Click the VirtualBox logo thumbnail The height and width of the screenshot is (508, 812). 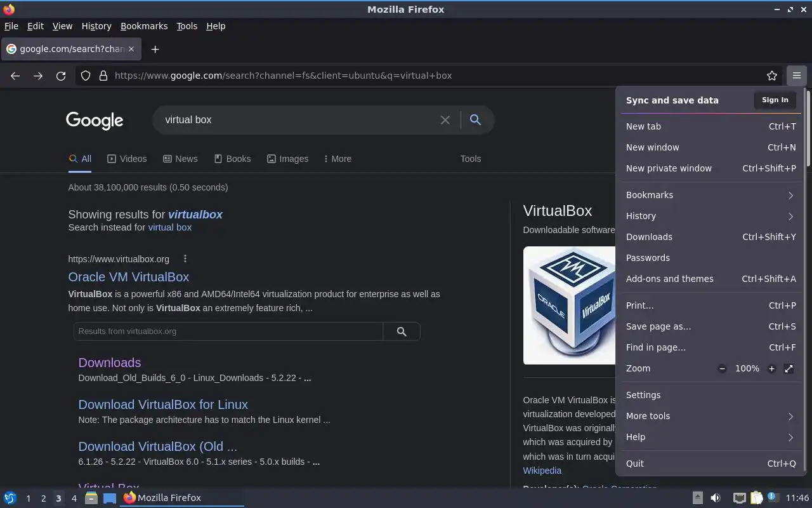(569, 305)
